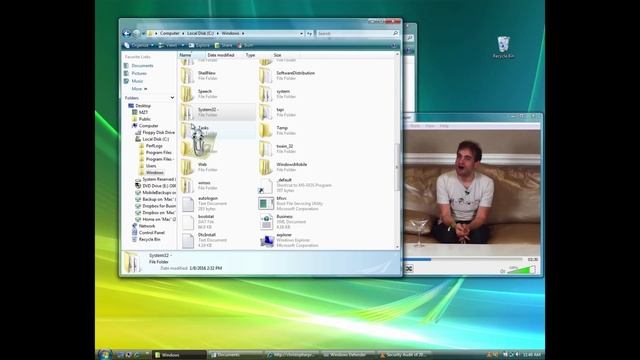Sort by the Type column header
This screenshot has width=640, height=360.
pyautogui.click(x=250, y=55)
